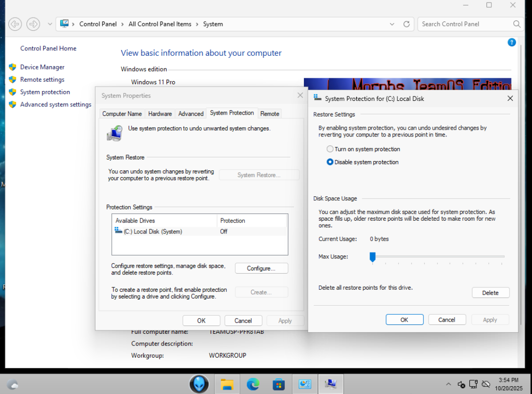
Task: Open File Explorer from the taskbar
Action: pos(227,385)
